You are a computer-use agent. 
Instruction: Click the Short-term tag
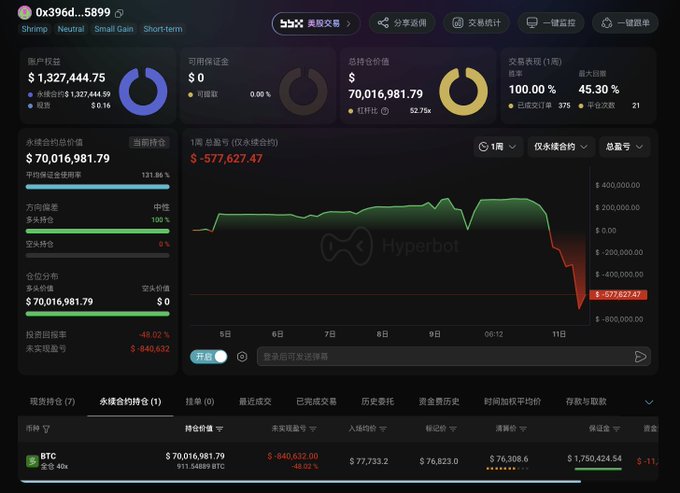(x=163, y=29)
